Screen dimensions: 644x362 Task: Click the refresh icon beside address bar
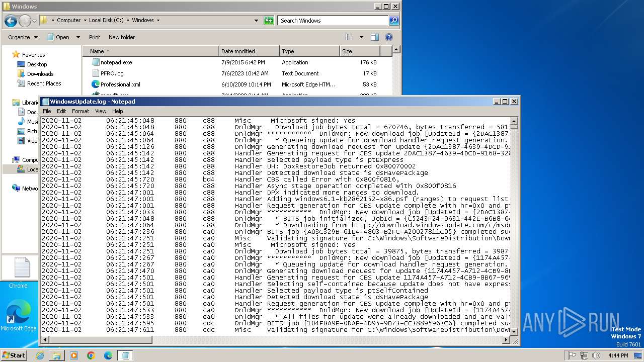point(269,21)
